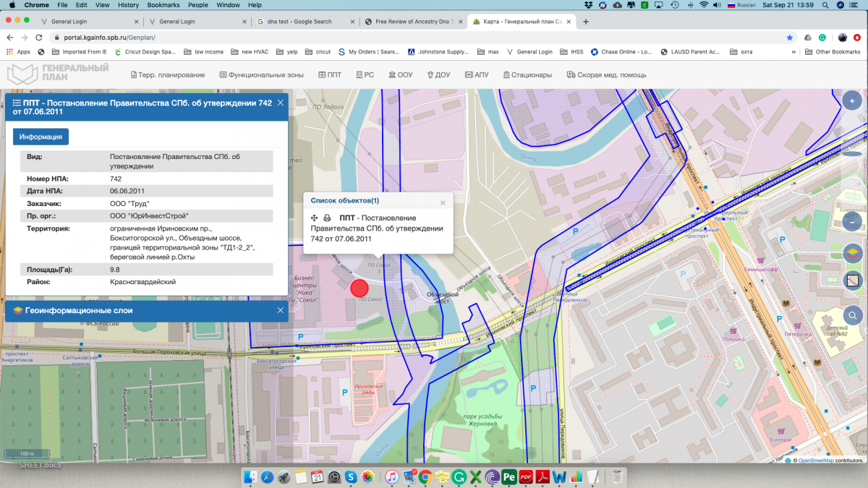Open the Chase Online bookmark

622,52
